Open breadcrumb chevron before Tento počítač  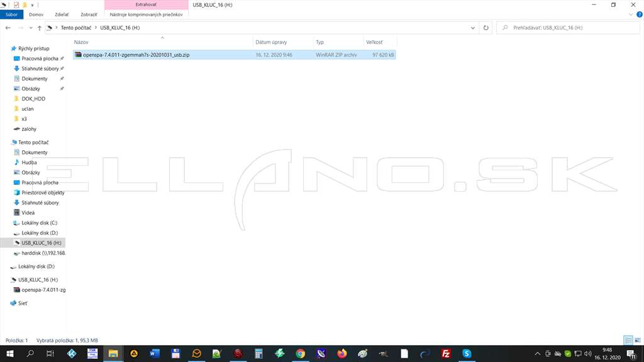(x=57, y=28)
